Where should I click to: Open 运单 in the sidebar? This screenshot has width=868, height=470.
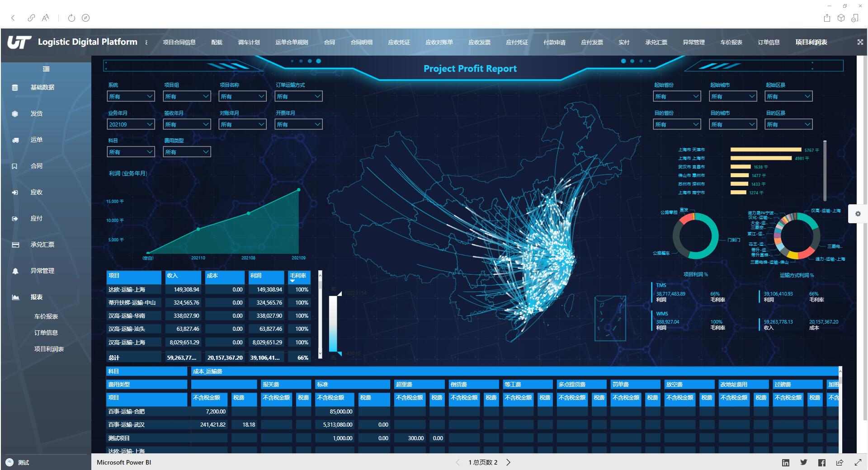[x=37, y=140]
